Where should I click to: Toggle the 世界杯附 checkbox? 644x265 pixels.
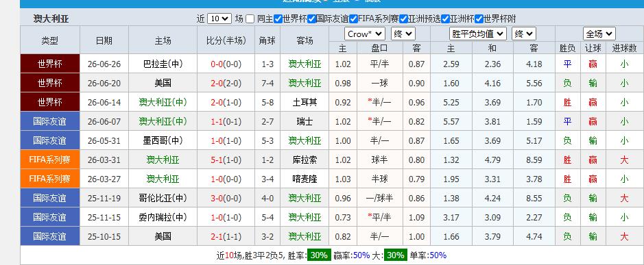click(479, 18)
